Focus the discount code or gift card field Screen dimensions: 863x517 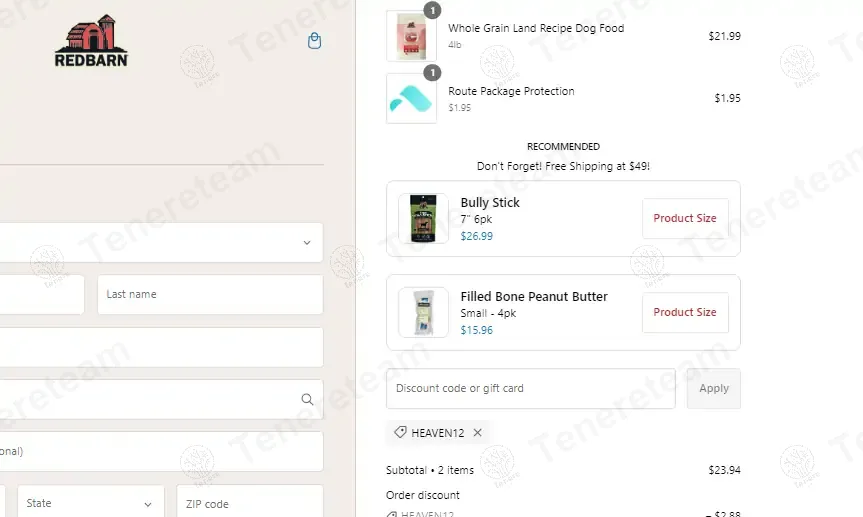click(531, 389)
